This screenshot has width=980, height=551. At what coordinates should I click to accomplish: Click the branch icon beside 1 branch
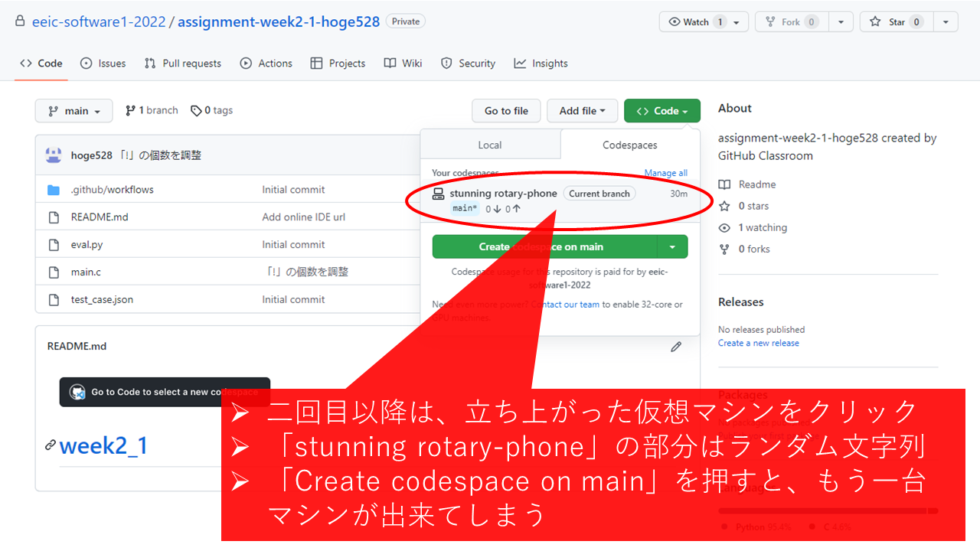pos(131,111)
